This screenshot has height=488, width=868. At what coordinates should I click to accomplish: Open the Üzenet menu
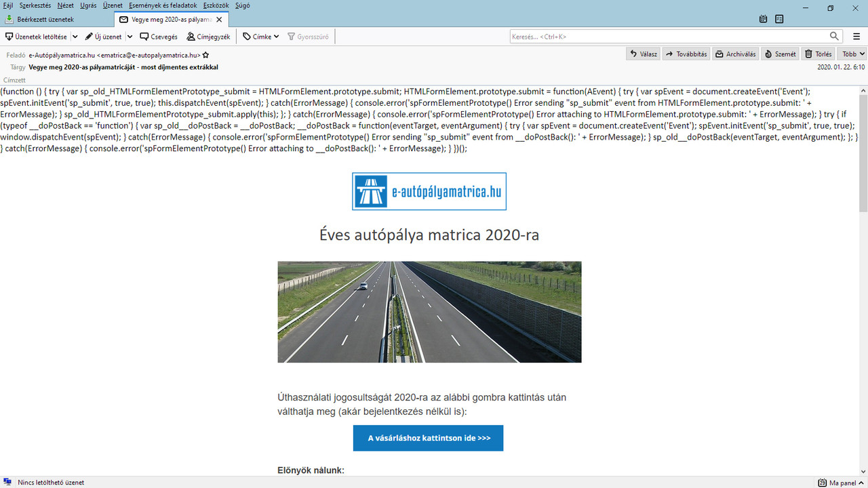(113, 5)
